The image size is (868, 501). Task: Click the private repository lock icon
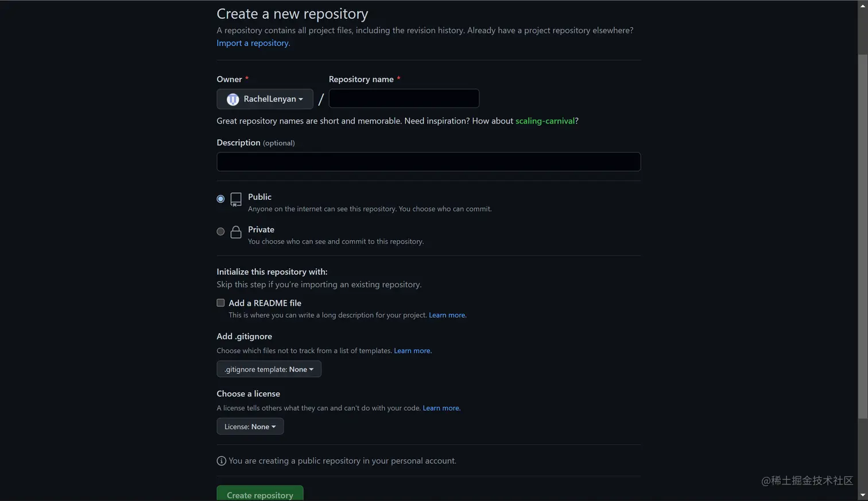coord(236,232)
